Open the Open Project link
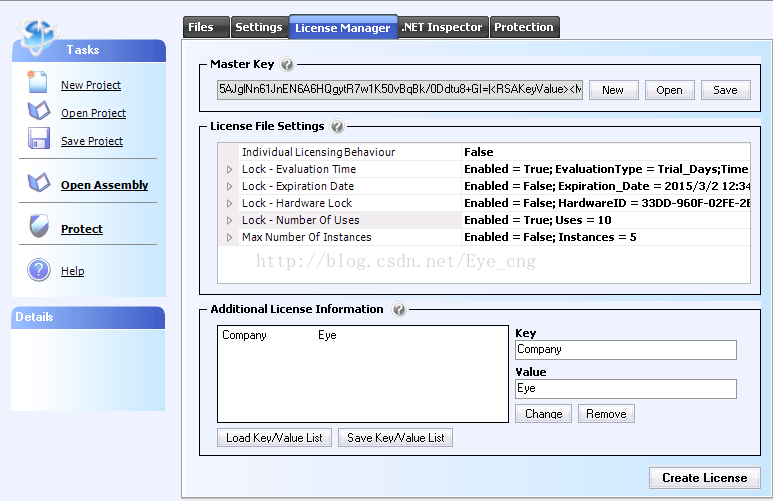 tap(94, 113)
